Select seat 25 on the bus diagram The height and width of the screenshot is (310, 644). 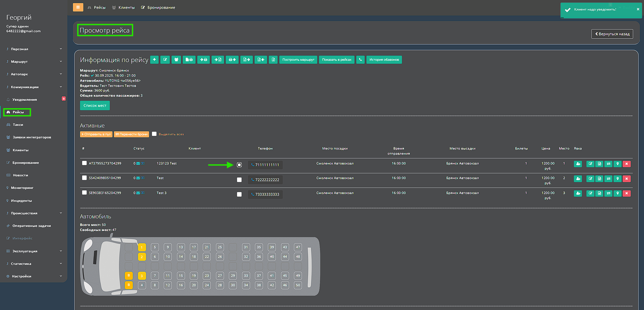(220, 247)
